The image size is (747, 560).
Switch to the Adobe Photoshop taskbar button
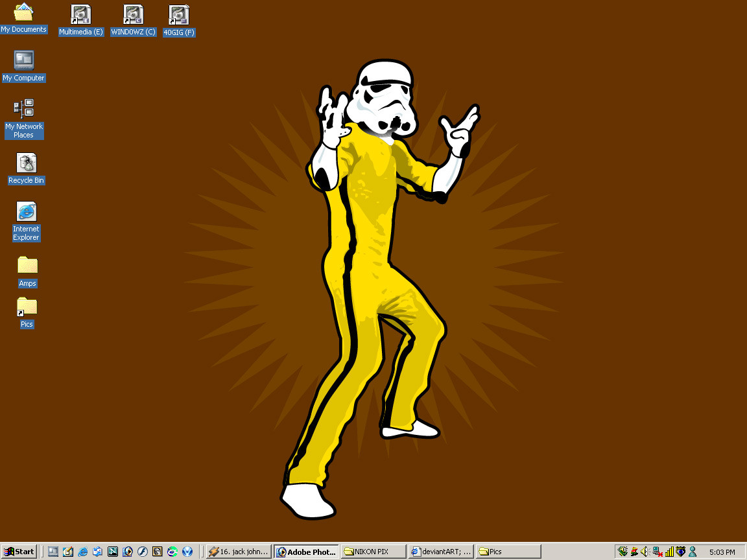point(307,552)
